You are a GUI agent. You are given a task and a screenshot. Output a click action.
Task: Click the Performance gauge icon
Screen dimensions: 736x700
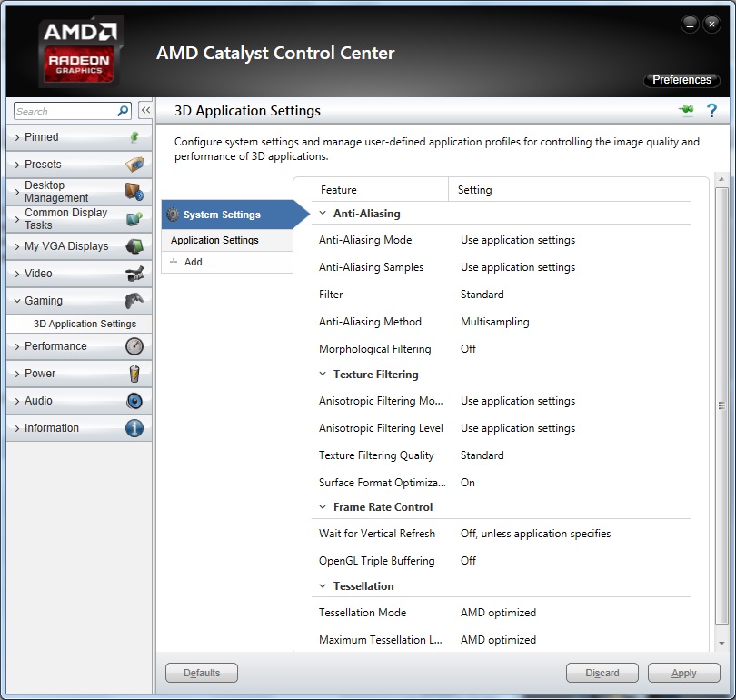[x=134, y=346]
